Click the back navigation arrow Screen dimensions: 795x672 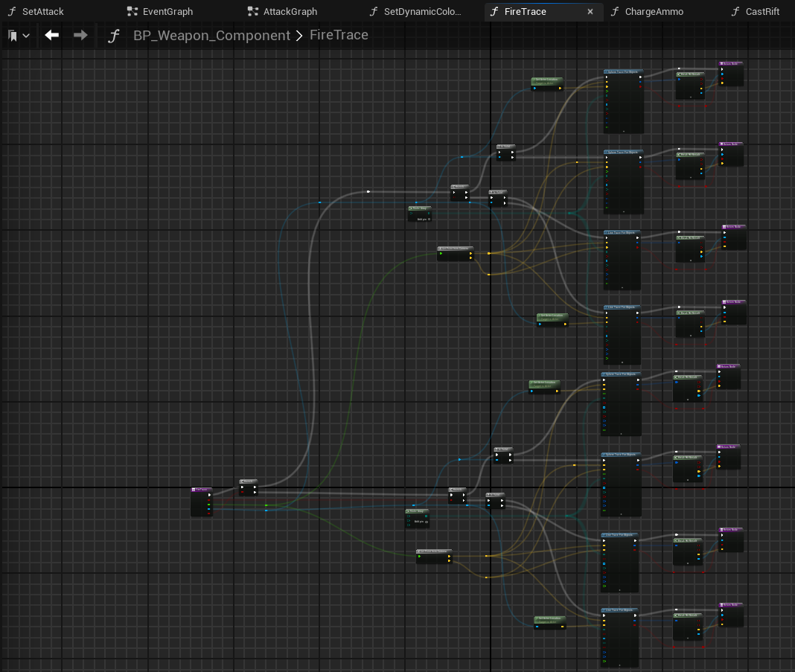pos(51,35)
